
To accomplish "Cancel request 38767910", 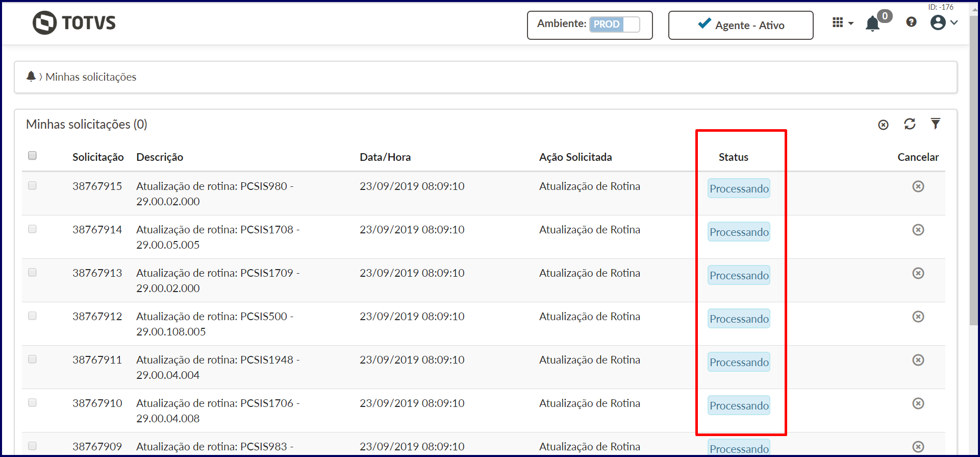I will 918,403.
